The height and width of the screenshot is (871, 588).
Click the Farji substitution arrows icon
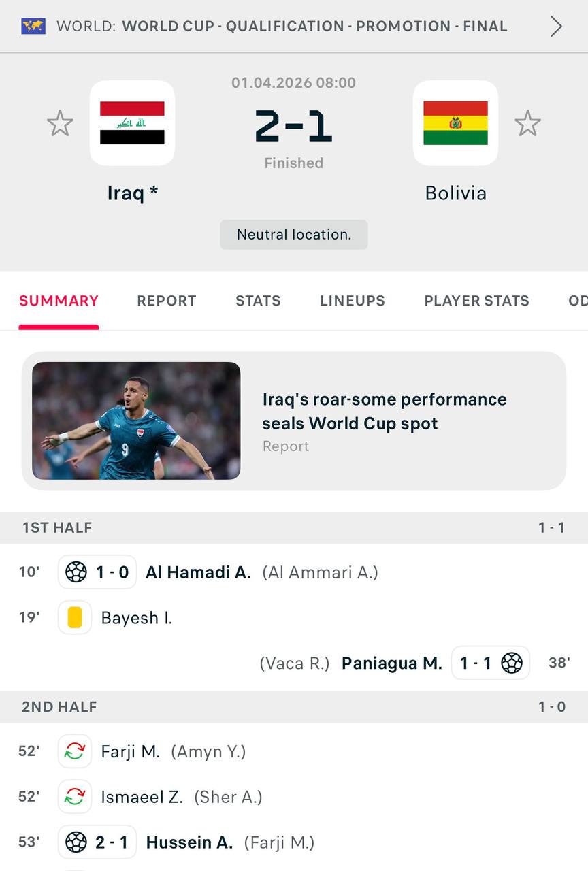(x=75, y=752)
